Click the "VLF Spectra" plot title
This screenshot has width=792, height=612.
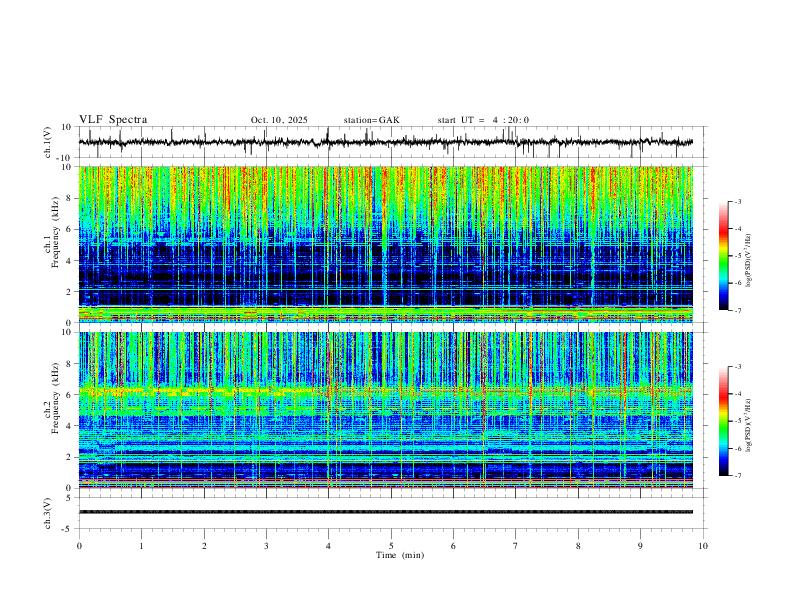pos(113,120)
